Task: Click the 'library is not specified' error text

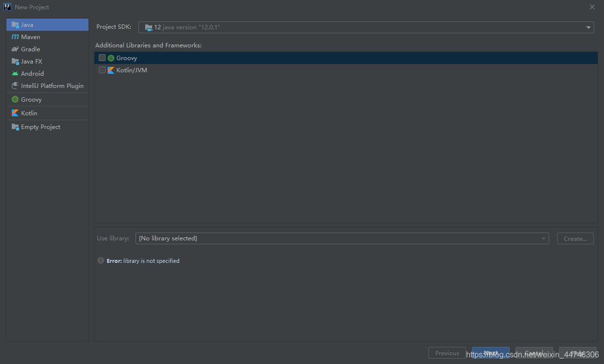Action: click(x=151, y=261)
